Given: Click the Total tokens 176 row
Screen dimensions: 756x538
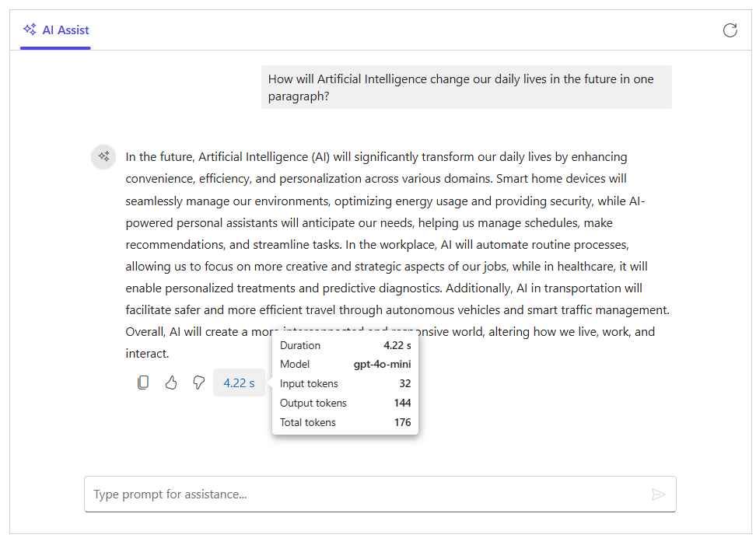Looking at the screenshot, I should pos(345,422).
